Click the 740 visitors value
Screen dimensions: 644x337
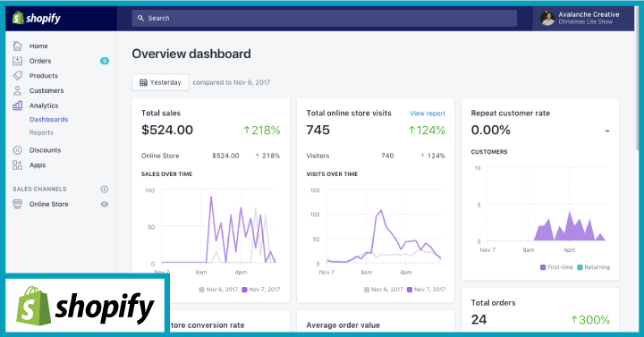point(387,156)
